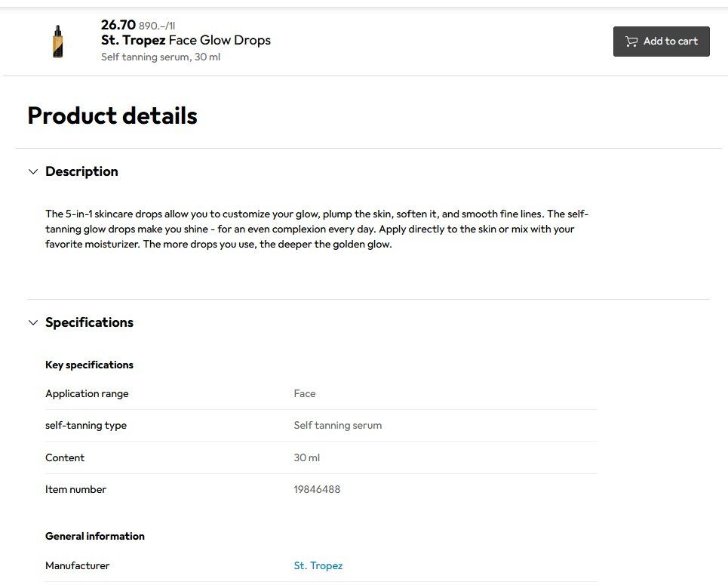Open the St. Tropez manufacturer link
Viewport: 728px width, 585px height.
[318, 565]
